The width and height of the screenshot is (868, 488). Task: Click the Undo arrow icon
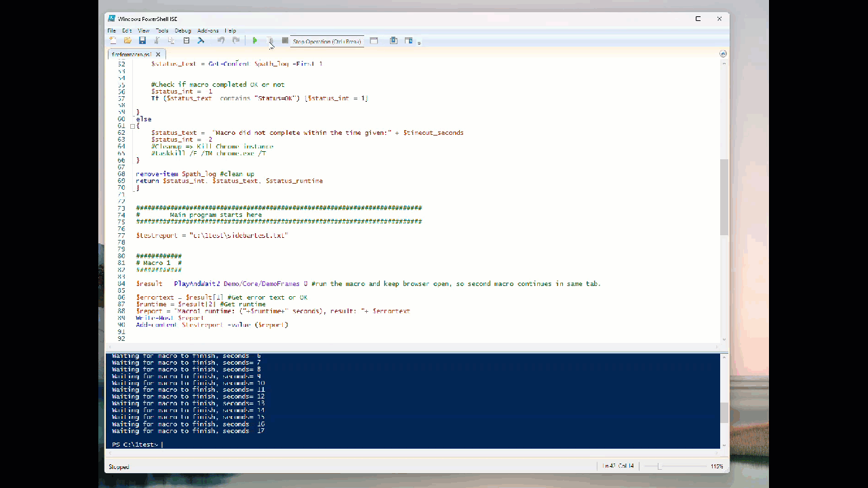pos(221,41)
